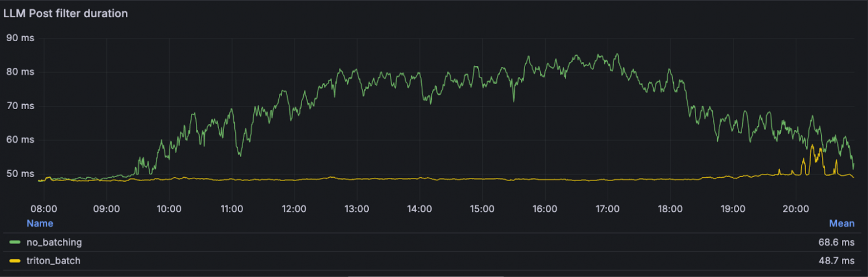Click the green no_batching color swatch
This screenshot has height=277, width=868.
[15, 242]
